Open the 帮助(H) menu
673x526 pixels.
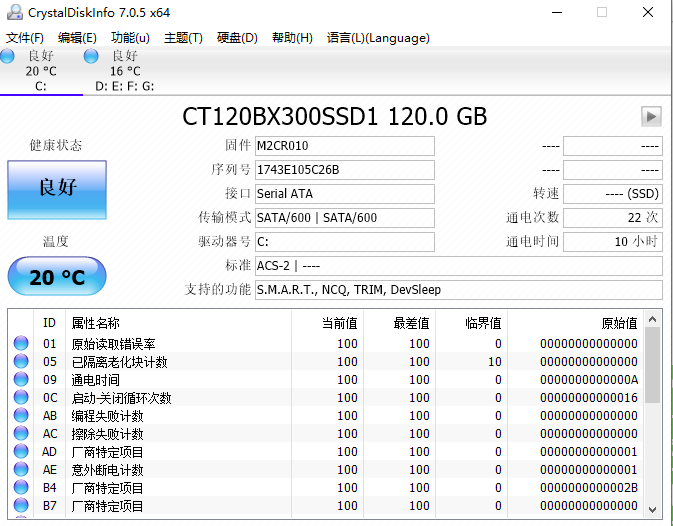tap(292, 38)
